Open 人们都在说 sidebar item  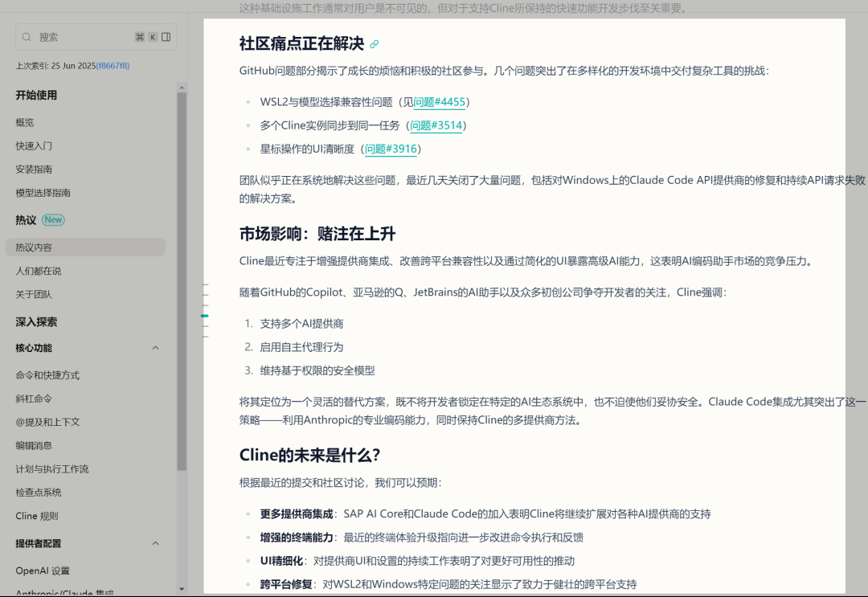[x=39, y=271]
